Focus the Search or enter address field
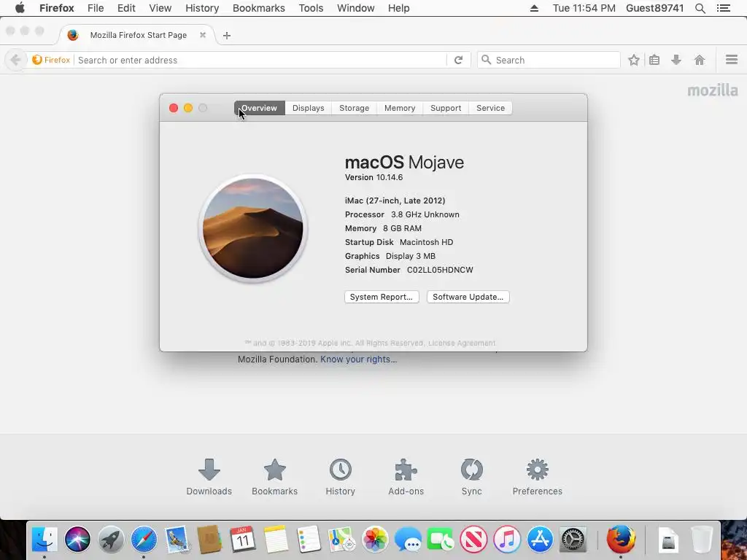Image resolution: width=747 pixels, height=560 pixels. [x=260, y=60]
